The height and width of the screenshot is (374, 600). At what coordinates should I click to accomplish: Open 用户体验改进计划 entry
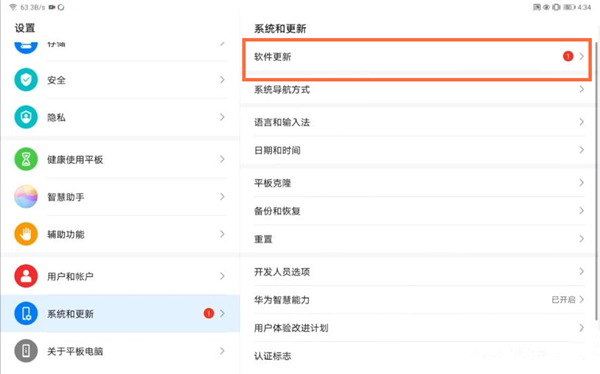click(419, 328)
